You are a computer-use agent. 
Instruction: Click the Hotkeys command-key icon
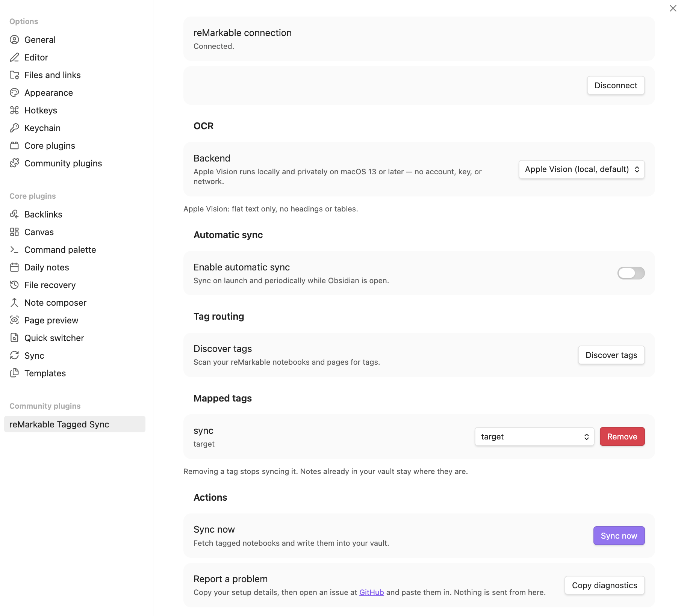pos(14,110)
